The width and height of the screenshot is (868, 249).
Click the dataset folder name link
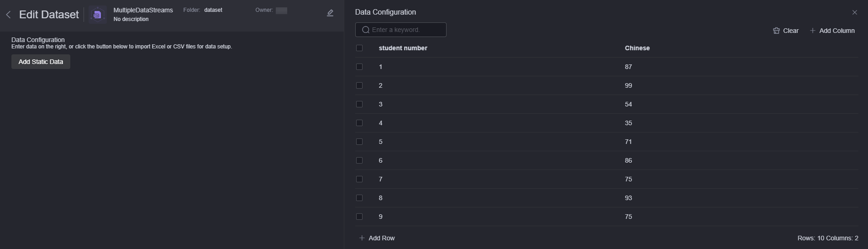coord(213,10)
